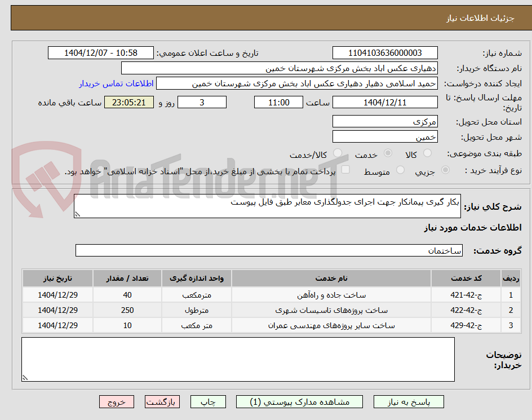The height and width of the screenshot is (420, 532).
Task: Click the province field مرکزی
Action: coord(385,122)
